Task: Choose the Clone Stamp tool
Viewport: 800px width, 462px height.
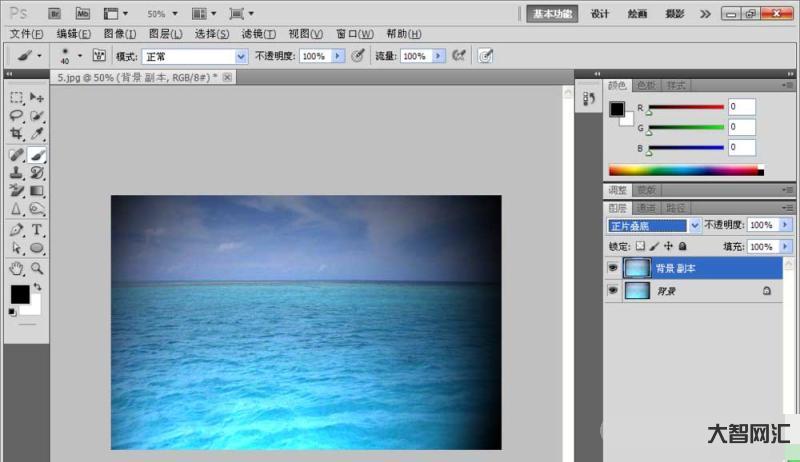Action: pyautogui.click(x=16, y=173)
